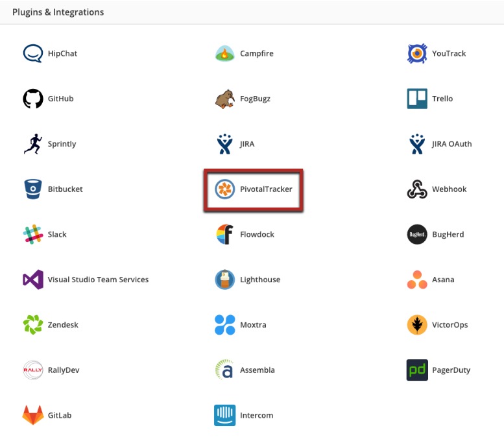Click the Campfire text label
Viewport: 504px width, 443px height.
pos(256,54)
